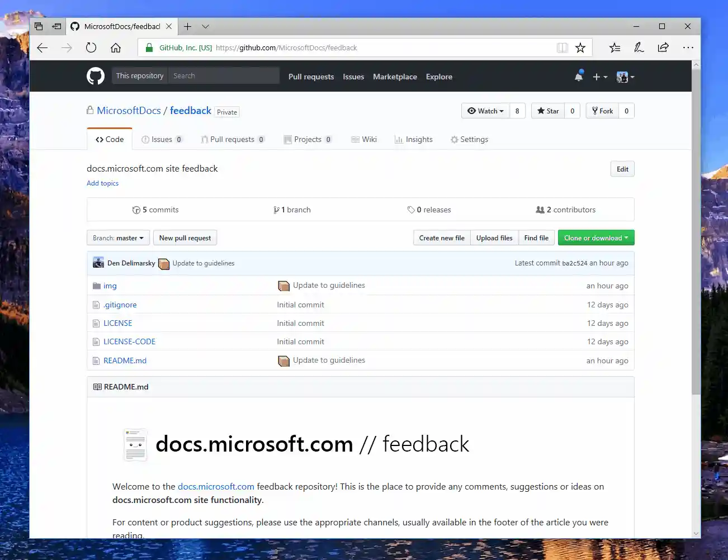The image size is (728, 560).
Task: Click the commits history icon
Action: pos(136,209)
